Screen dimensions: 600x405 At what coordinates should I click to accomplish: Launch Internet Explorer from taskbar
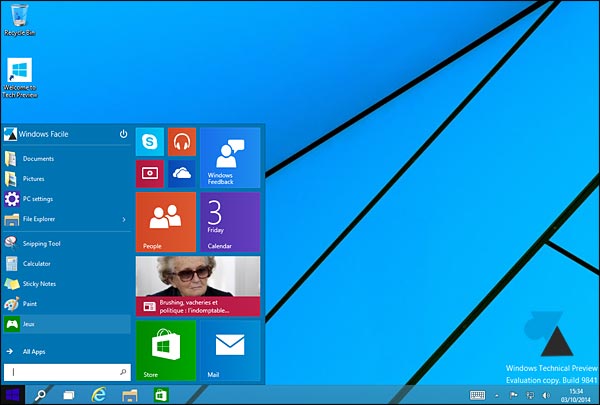tap(99, 395)
